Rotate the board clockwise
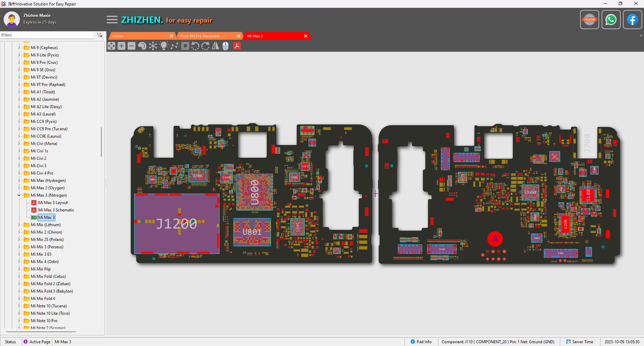Image resolution: width=644 pixels, height=346 pixels. tap(205, 46)
